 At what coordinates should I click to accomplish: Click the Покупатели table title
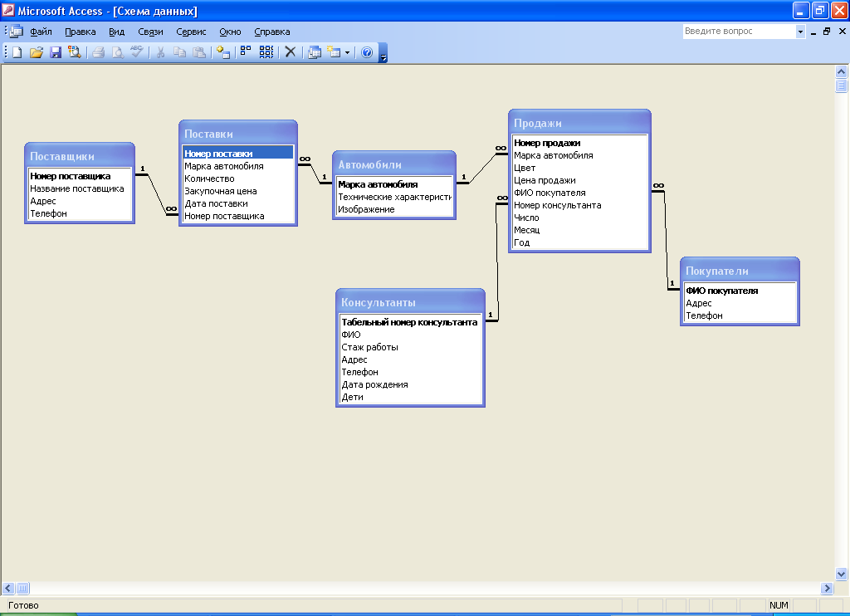740,271
